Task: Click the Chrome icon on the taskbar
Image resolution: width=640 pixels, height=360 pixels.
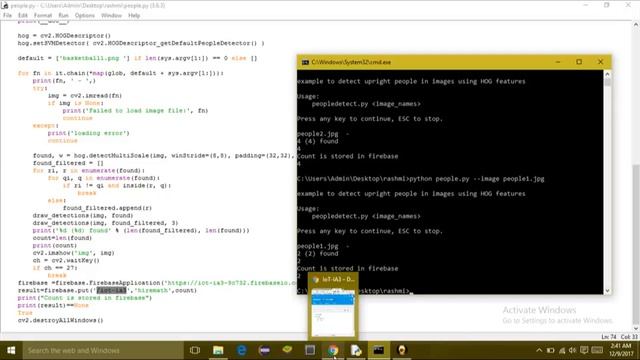Action: click(x=333, y=350)
